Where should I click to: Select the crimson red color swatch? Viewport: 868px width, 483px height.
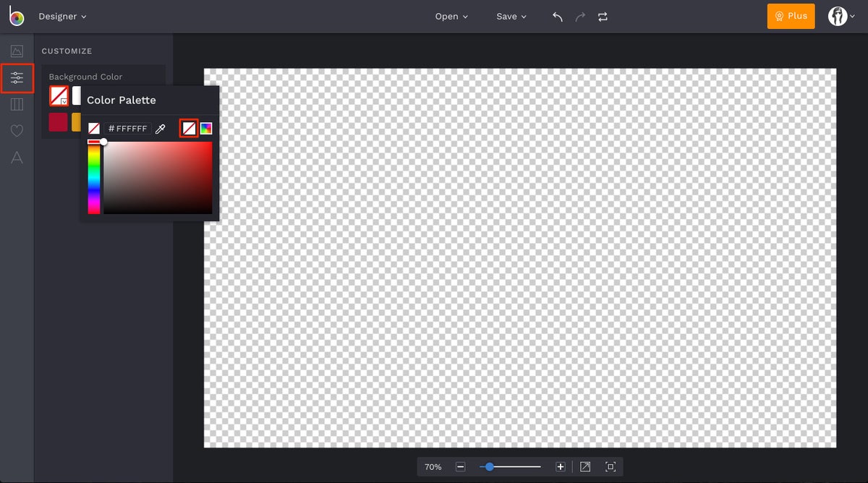pyautogui.click(x=58, y=121)
